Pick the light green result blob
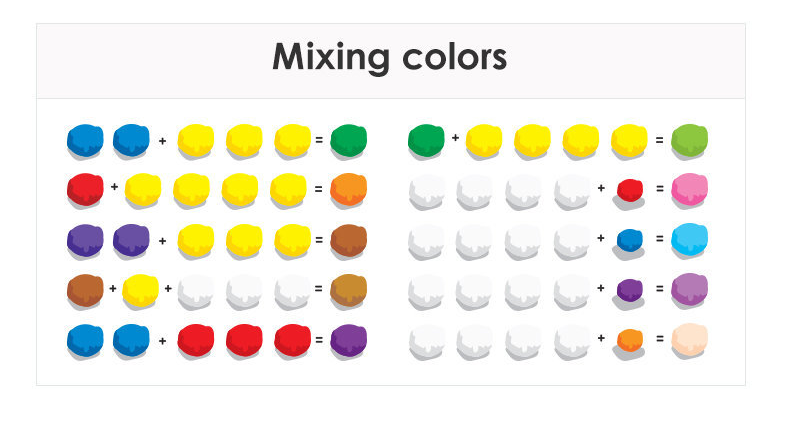The width and height of the screenshot is (785, 424). tap(689, 139)
